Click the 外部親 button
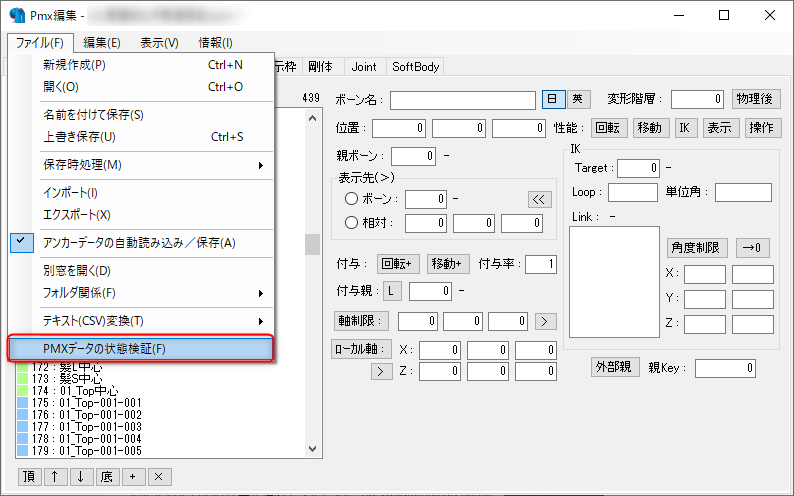 click(615, 367)
